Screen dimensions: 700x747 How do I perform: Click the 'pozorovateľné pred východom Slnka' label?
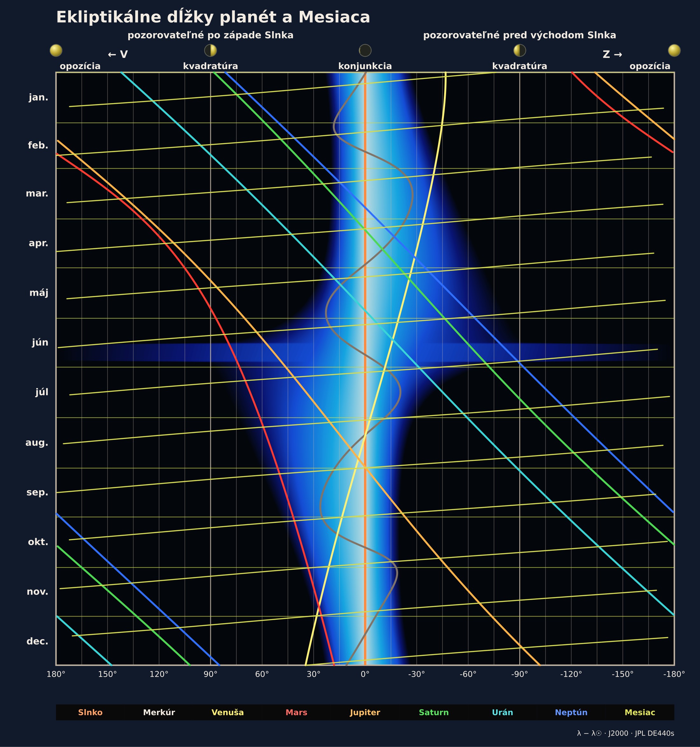click(x=520, y=35)
